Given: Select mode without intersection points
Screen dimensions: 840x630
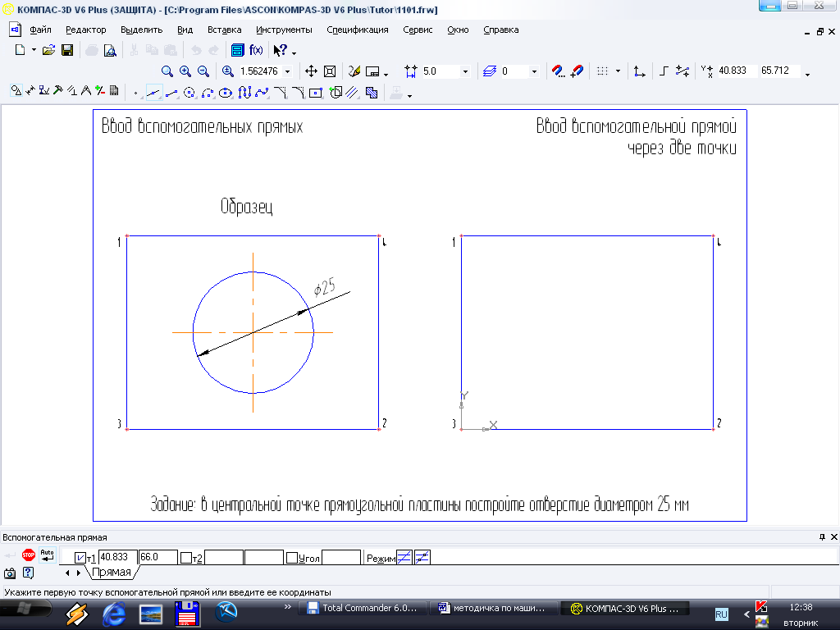Looking at the screenshot, I should tap(404, 557).
